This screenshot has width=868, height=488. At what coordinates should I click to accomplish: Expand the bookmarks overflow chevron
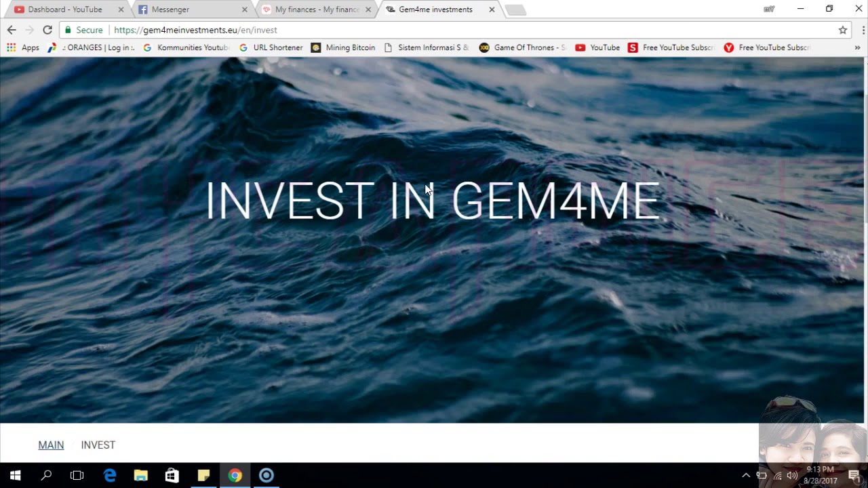(x=857, y=47)
